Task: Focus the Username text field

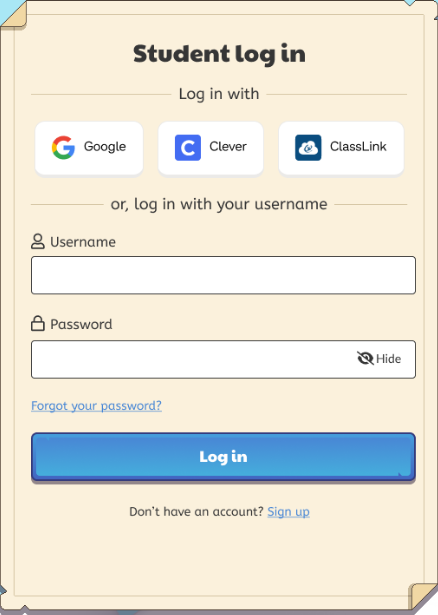Action: (x=224, y=275)
